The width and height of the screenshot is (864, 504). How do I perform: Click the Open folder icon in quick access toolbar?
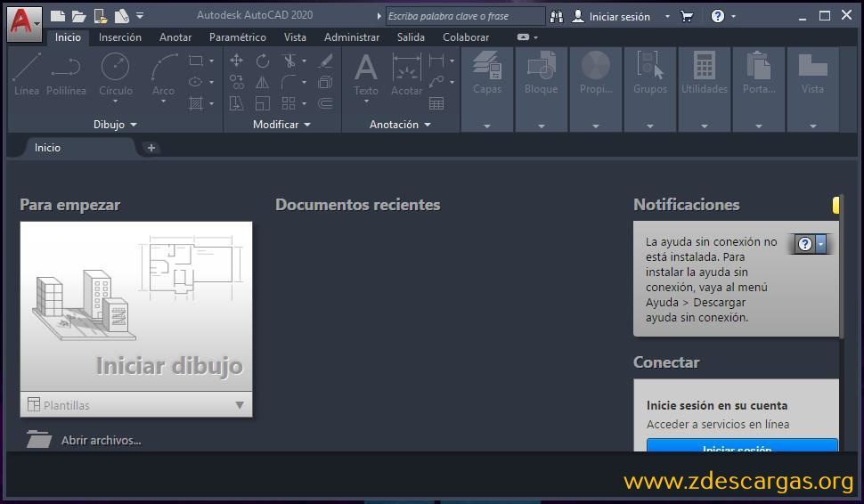(78, 17)
